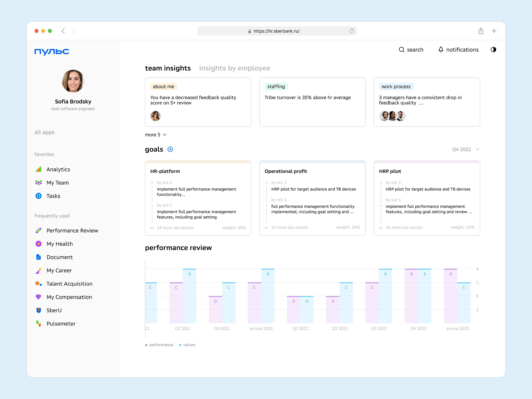Click the Talent Acquisition star icon

click(x=39, y=284)
